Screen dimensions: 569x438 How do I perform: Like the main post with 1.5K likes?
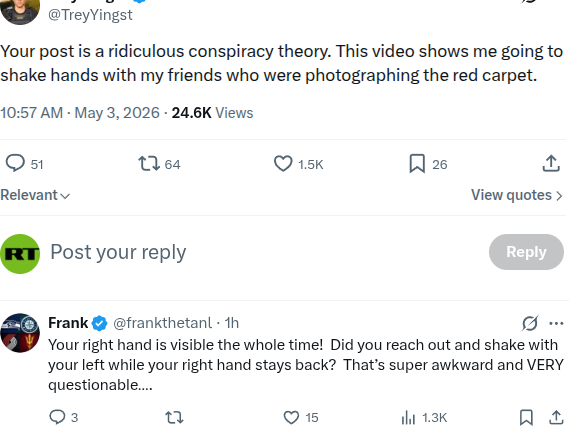pos(298,164)
